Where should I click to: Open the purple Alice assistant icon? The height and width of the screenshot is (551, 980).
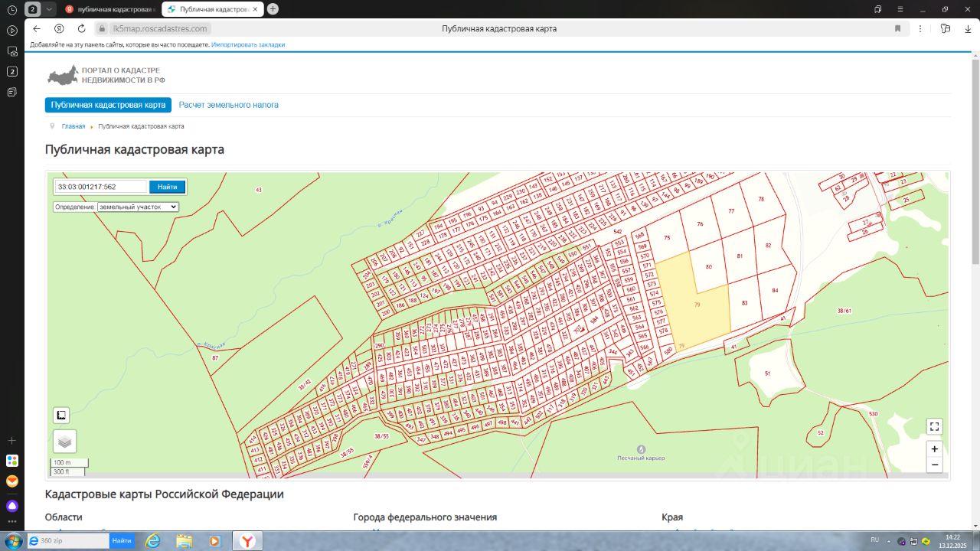click(x=11, y=506)
